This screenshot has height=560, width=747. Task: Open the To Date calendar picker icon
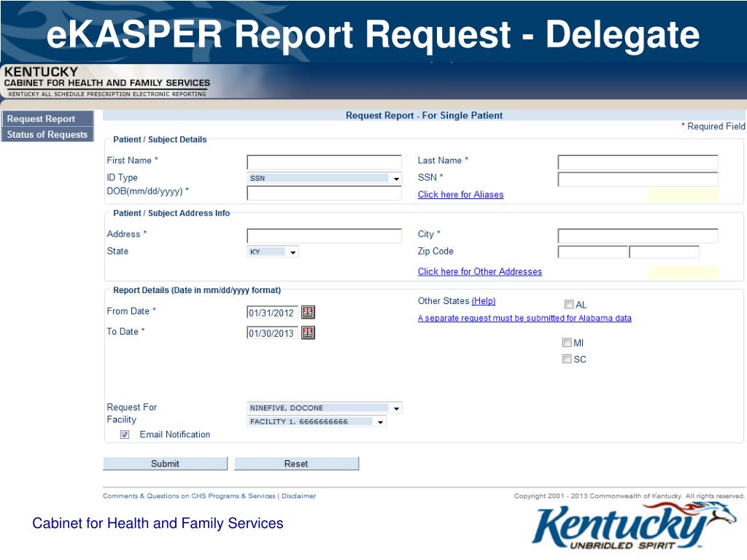click(309, 332)
